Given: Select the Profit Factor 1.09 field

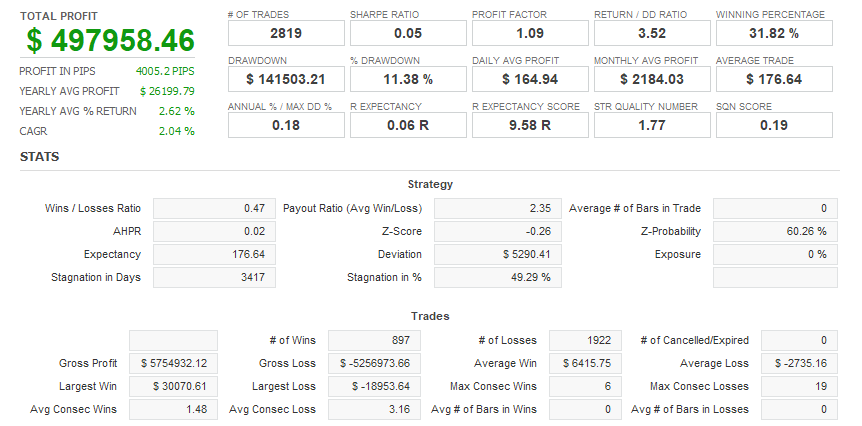Looking at the screenshot, I should 530,33.
